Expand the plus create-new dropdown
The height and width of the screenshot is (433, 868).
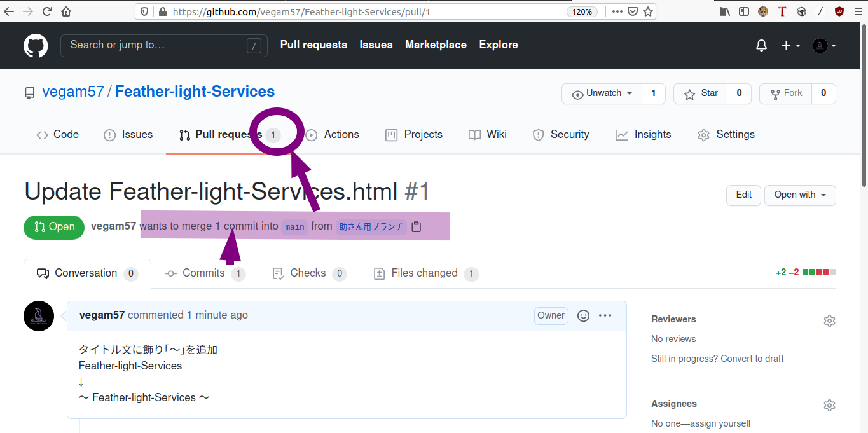point(790,46)
